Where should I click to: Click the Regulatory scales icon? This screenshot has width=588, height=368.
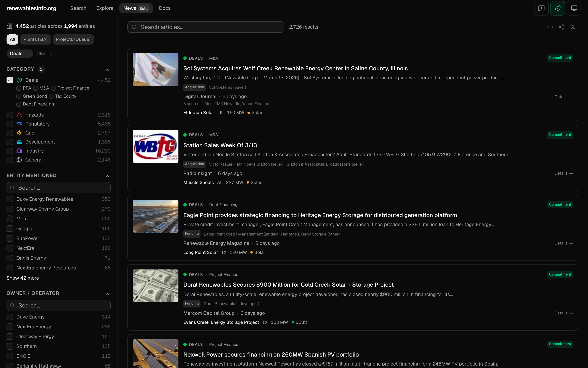19,124
